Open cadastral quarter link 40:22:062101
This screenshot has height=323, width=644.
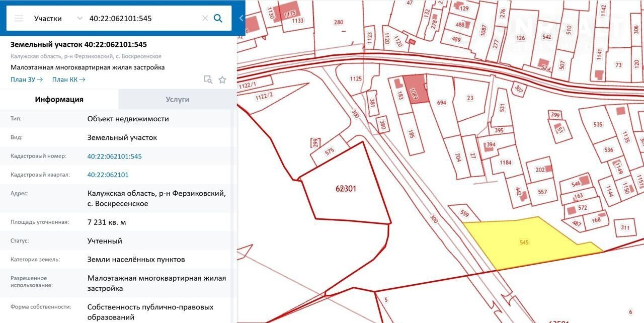(x=108, y=175)
